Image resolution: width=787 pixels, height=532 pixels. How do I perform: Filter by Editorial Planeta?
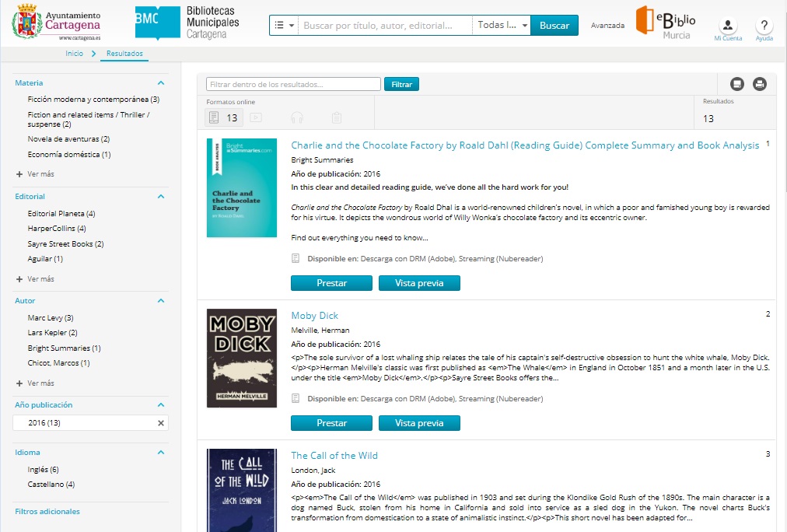tap(61, 214)
